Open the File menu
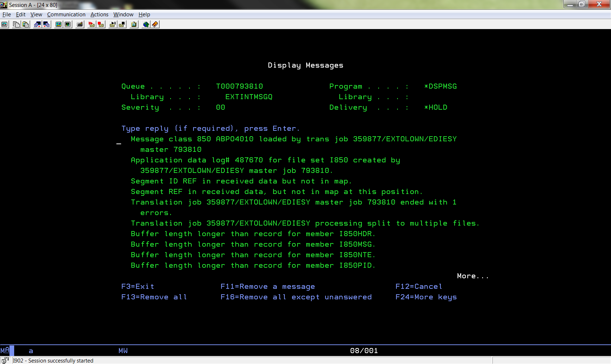Image resolution: width=611 pixels, height=364 pixels. [7, 15]
